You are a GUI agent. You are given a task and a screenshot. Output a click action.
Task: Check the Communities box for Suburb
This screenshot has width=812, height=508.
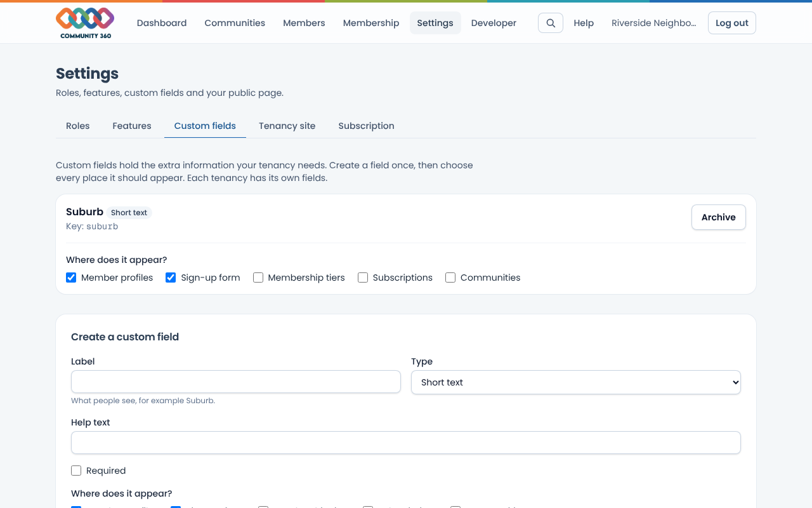(x=450, y=277)
